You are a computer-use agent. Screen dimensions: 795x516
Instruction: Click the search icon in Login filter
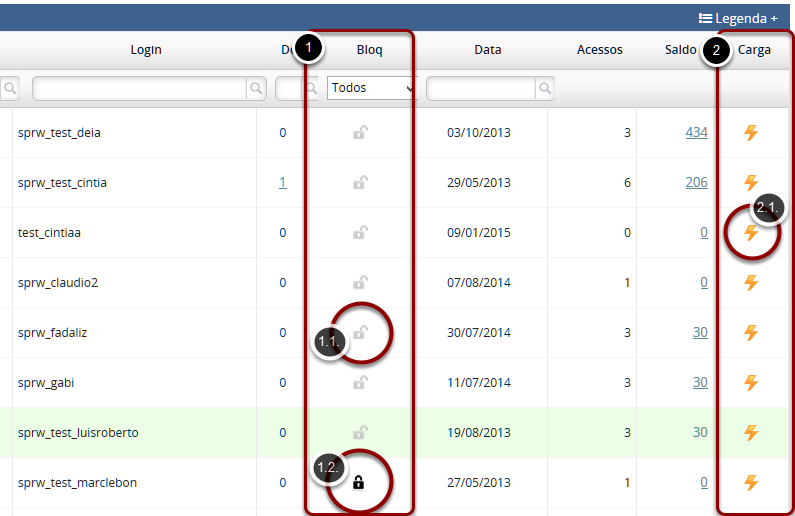257,89
